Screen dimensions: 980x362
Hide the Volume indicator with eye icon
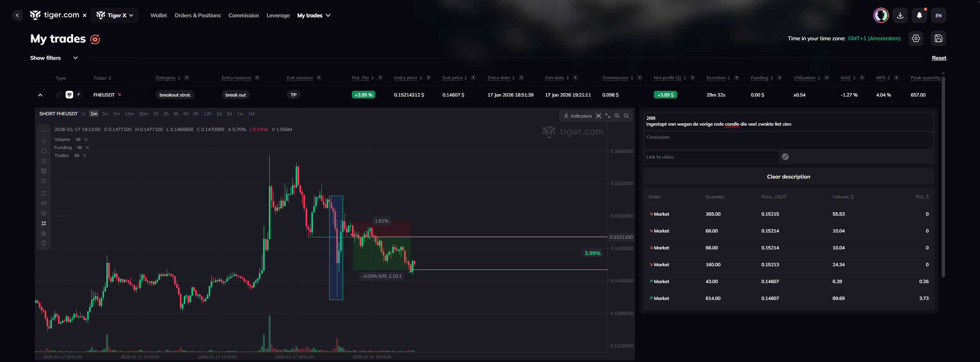[x=78, y=139]
